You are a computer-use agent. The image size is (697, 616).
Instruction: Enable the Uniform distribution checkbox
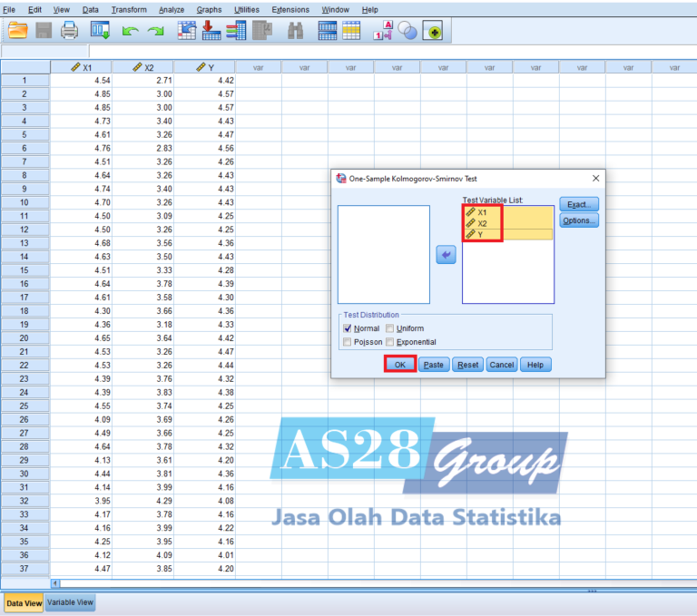point(390,328)
